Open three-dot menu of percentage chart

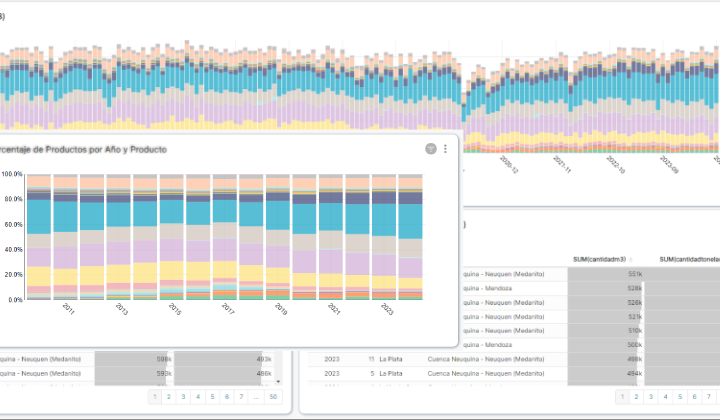[445, 149]
